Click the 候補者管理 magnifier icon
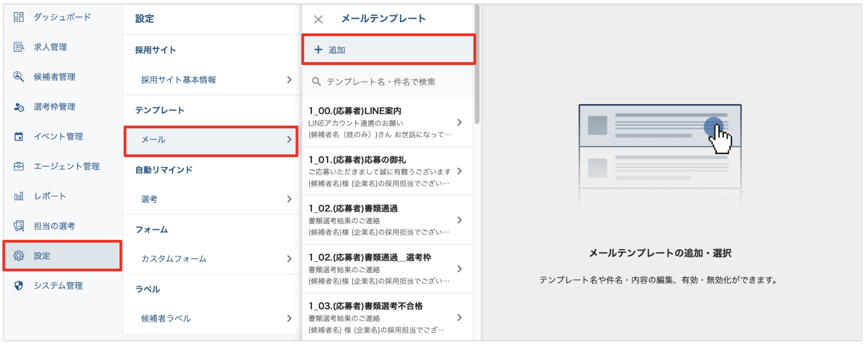Image resolution: width=868 pixels, height=347 pixels. pos(18,77)
